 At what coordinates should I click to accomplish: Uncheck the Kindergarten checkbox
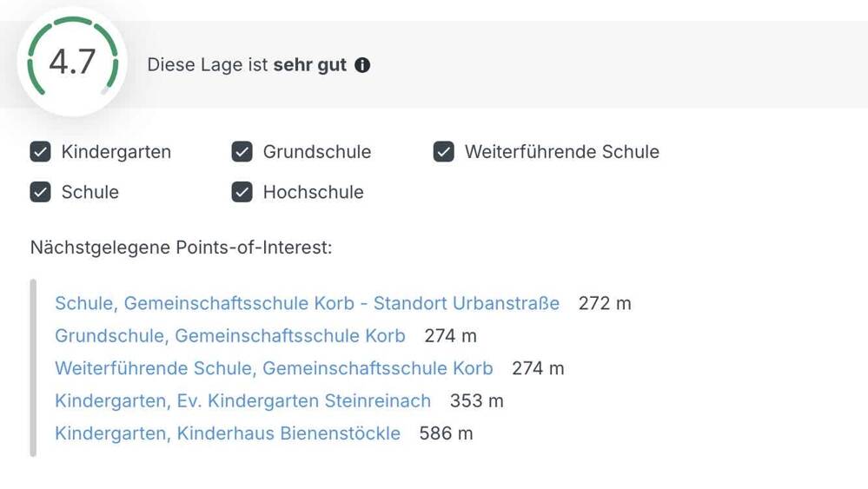(x=41, y=152)
